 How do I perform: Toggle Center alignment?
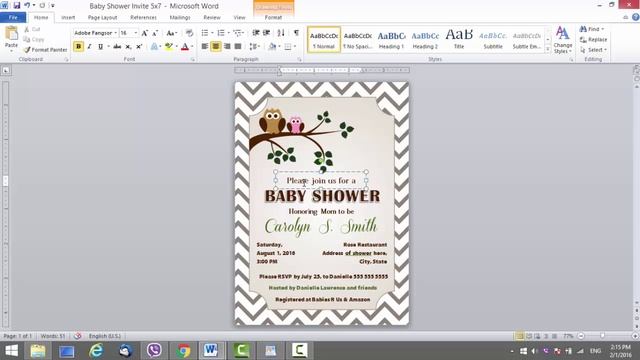(216, 47)
